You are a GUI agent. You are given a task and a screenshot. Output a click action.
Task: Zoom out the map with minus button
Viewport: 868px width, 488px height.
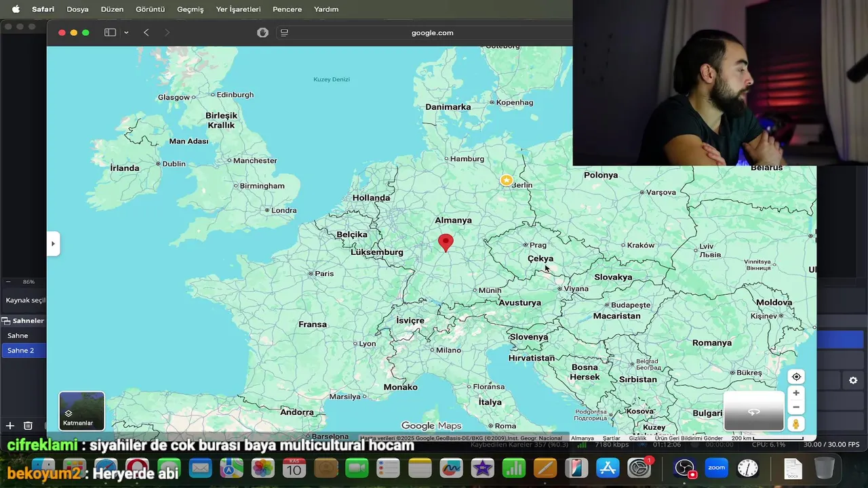(796, 407)
